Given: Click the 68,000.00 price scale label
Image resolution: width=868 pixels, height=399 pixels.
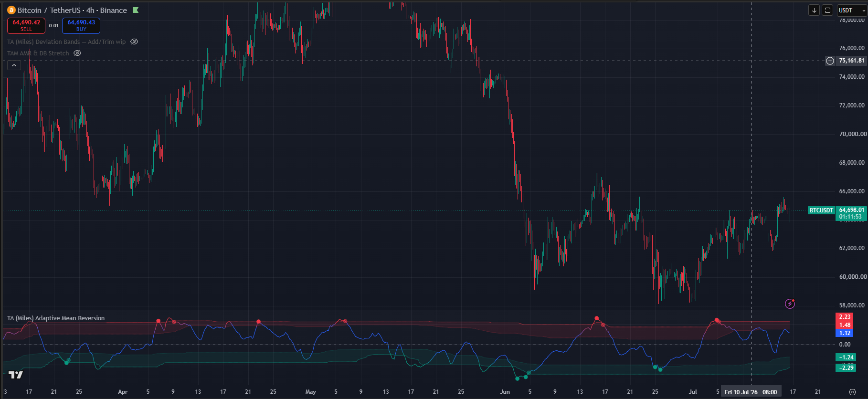Looking at the screenshot, I should pyautogui.click(x=852, y=163).
